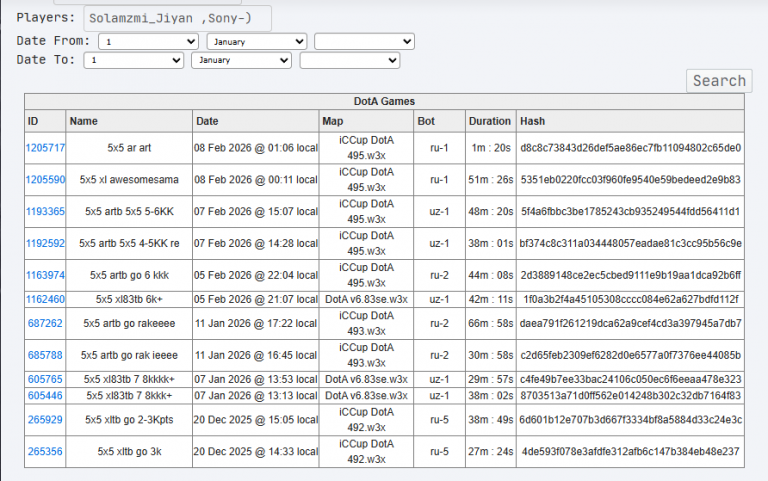Open game ID 1205590

(45, 180)
